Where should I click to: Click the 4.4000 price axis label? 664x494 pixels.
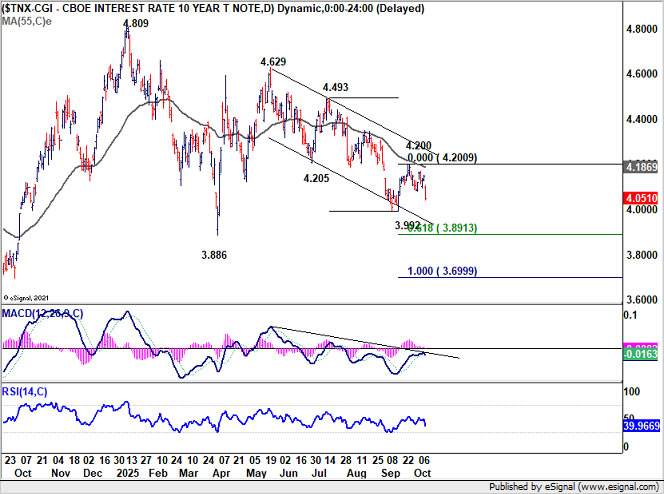642,119
